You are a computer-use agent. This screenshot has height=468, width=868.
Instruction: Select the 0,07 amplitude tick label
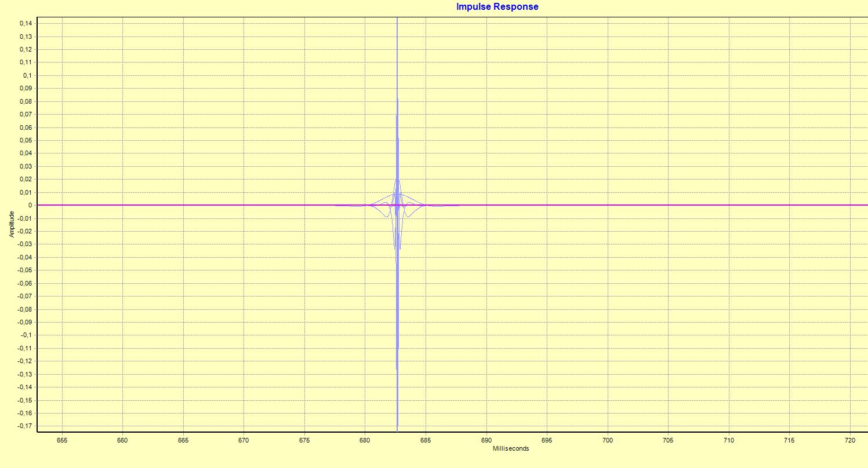coord(26,114)
